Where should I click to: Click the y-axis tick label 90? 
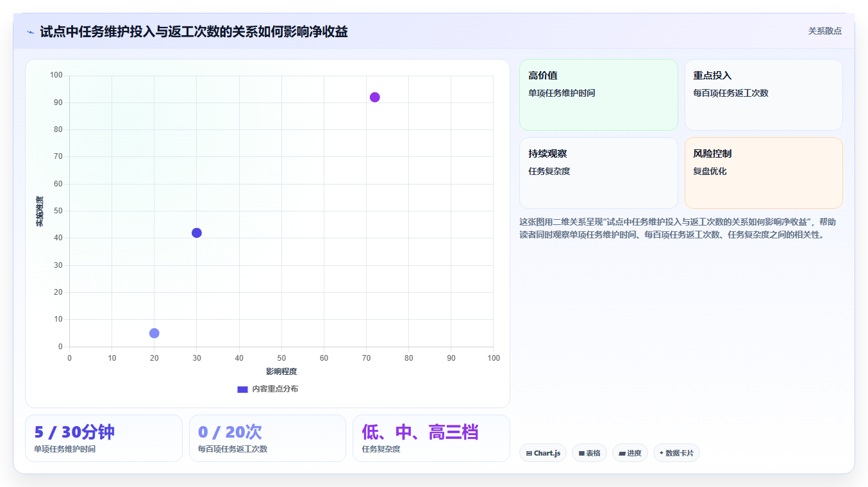click(58, 103)
